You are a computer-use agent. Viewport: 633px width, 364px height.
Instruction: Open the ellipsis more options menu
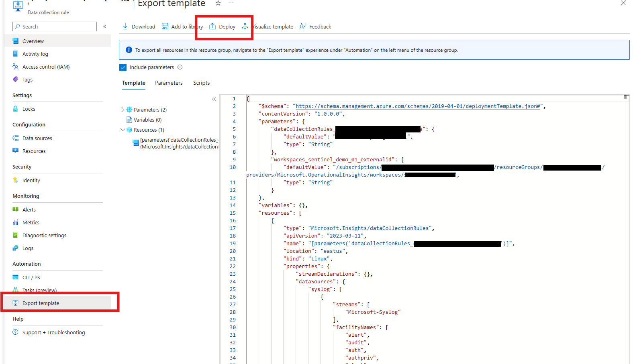[x=231, y=3]
